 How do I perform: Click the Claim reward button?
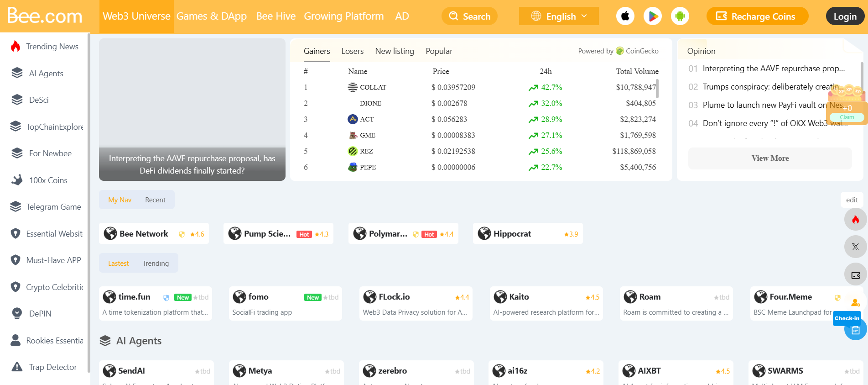tap(847, 117)
